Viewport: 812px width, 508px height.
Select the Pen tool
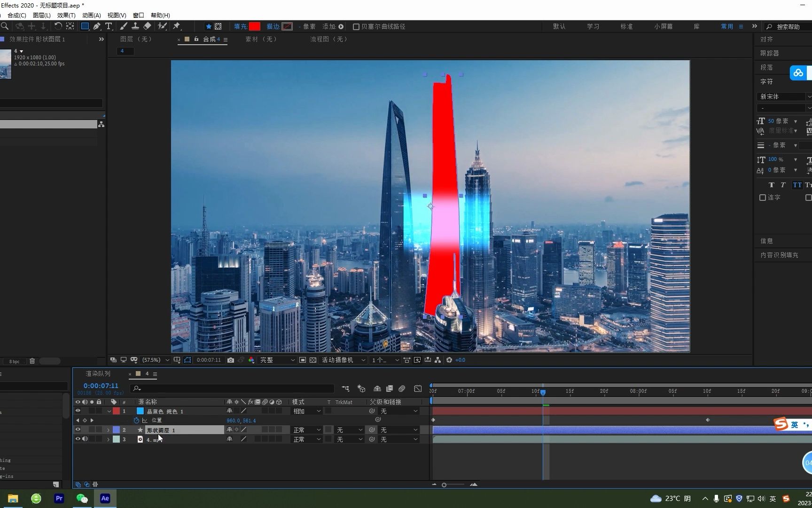point(97,26)
